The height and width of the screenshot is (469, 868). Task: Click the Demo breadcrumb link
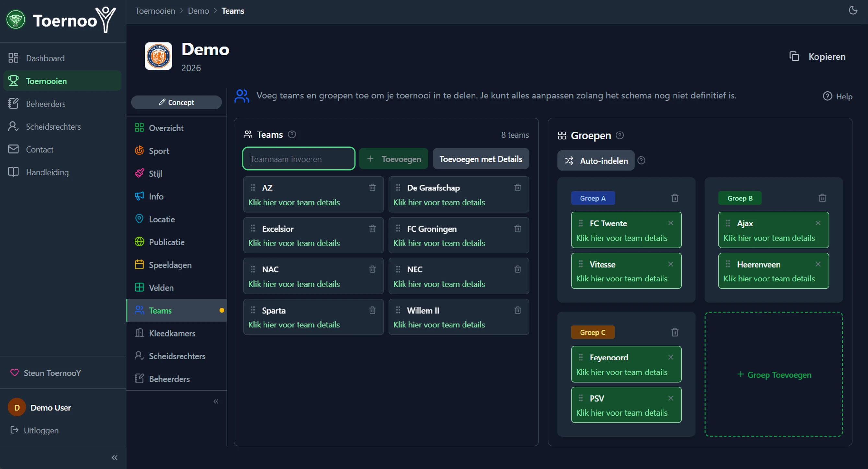tap(198, 11)
